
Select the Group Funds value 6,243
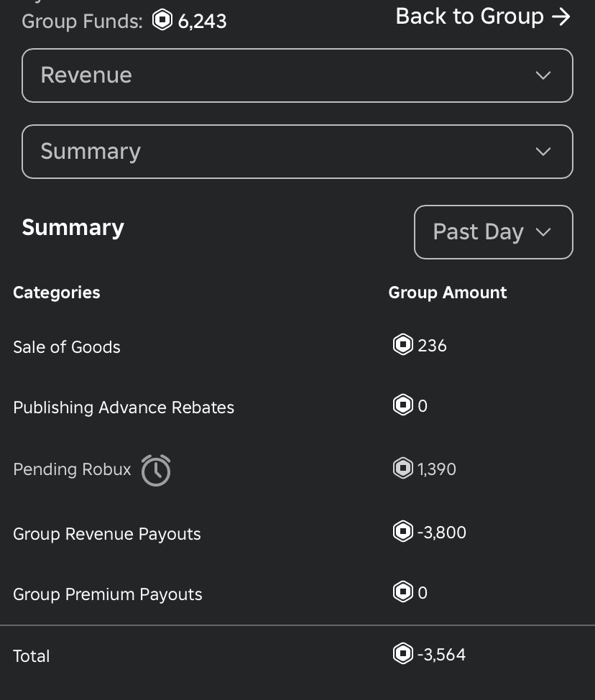[x=202, y=21]
